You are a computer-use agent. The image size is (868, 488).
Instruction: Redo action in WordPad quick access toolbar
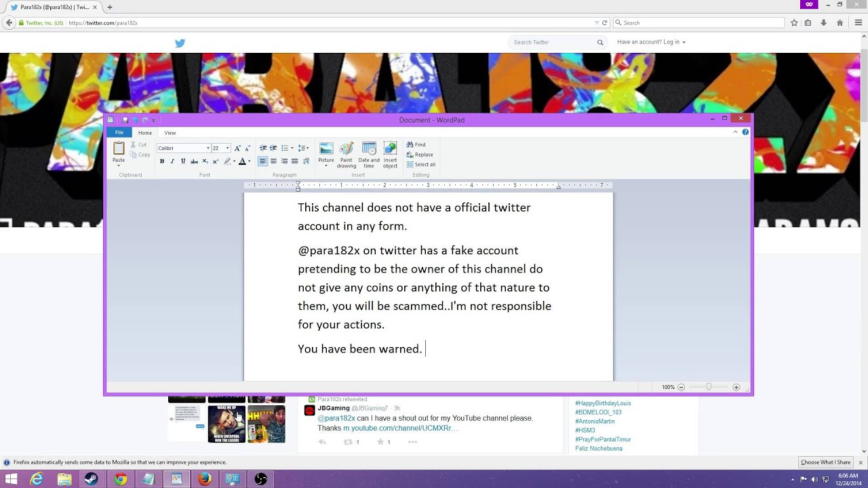coord(144,120)
